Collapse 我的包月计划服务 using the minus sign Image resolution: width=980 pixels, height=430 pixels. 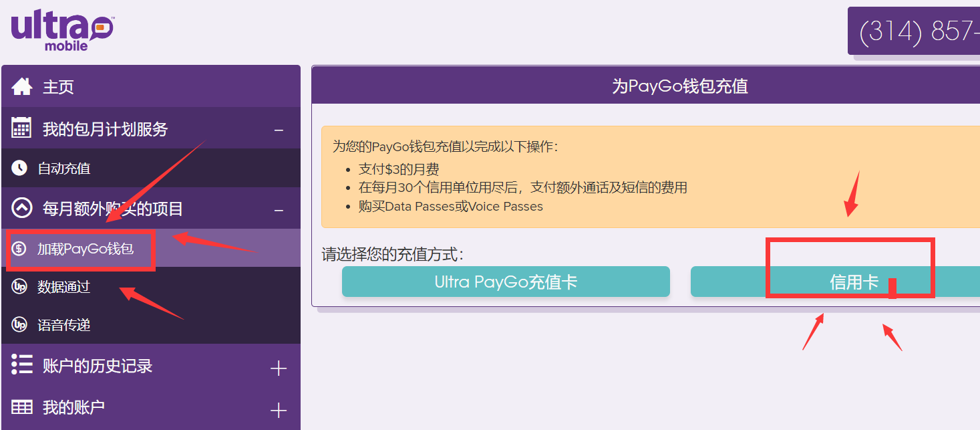point(279,130)
